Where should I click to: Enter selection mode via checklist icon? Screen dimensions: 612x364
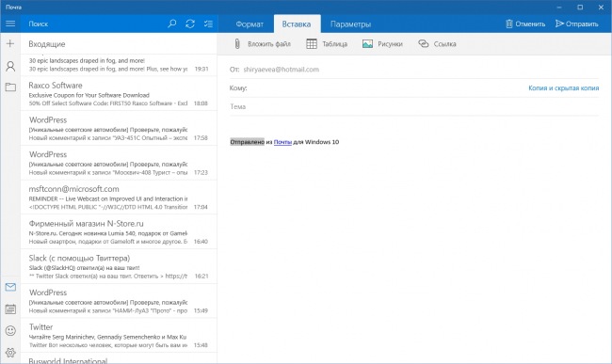pyautogui.click(x=208, y=24)
